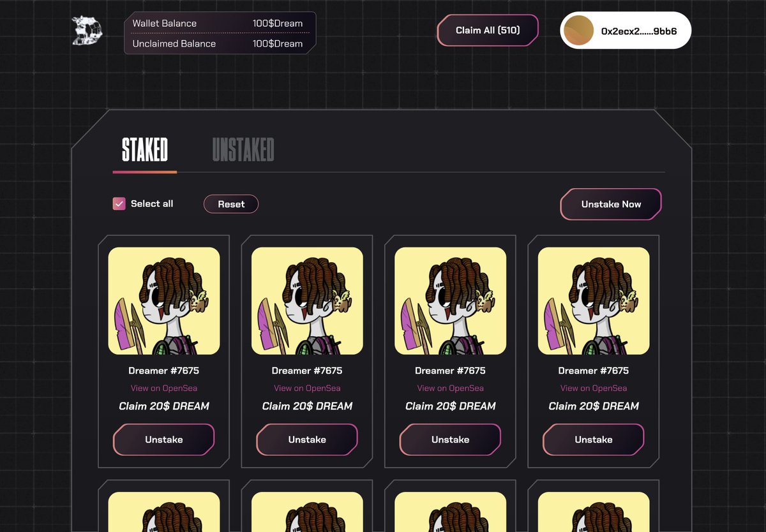Click Claim 20$ DREAM on fourth card
The image size is (766, 532).
(594, 406)
